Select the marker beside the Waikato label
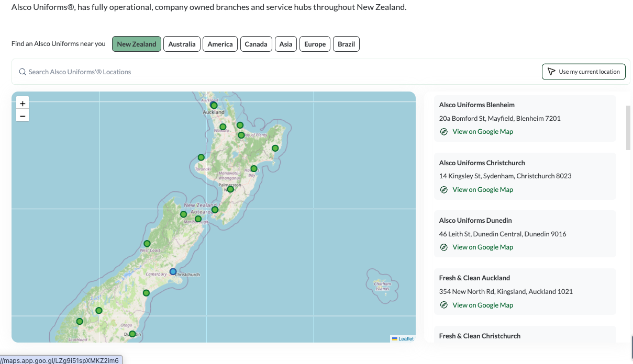This screenshot has height=364, width=633. pos(223,127)
